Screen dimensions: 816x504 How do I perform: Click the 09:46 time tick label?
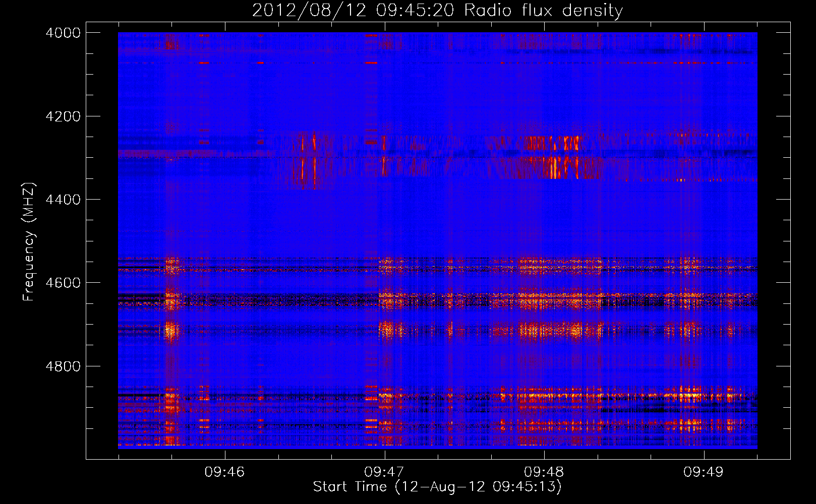[224, 472]
